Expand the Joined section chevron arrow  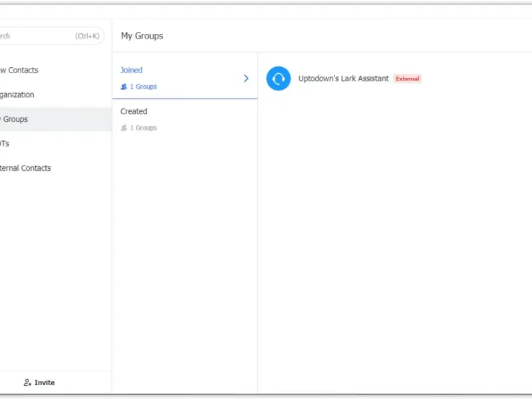coord(246,78)
